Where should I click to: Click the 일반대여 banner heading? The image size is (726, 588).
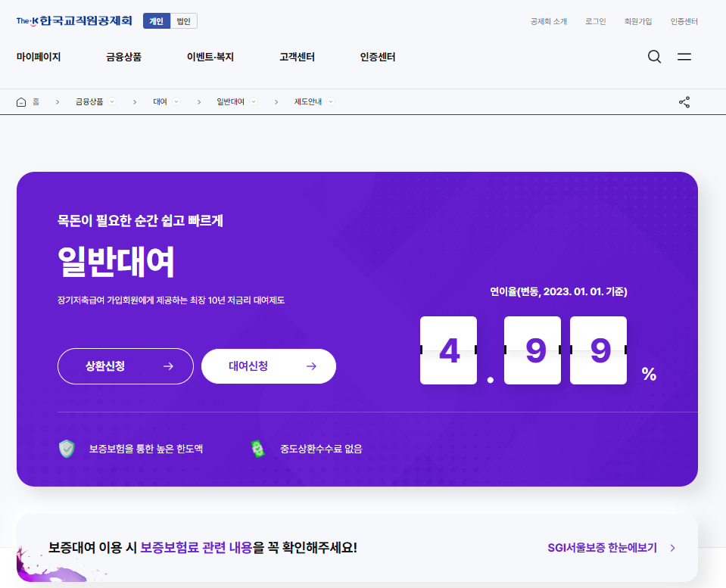pos(116,262)
